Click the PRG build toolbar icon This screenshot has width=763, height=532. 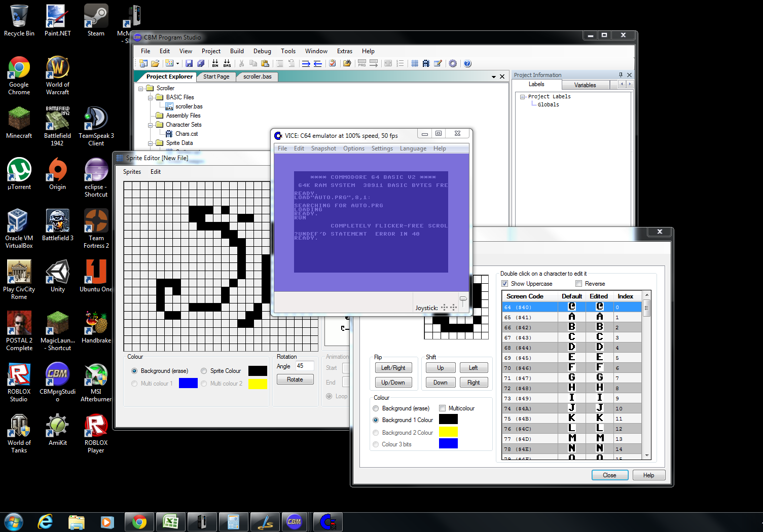point(361,63)
